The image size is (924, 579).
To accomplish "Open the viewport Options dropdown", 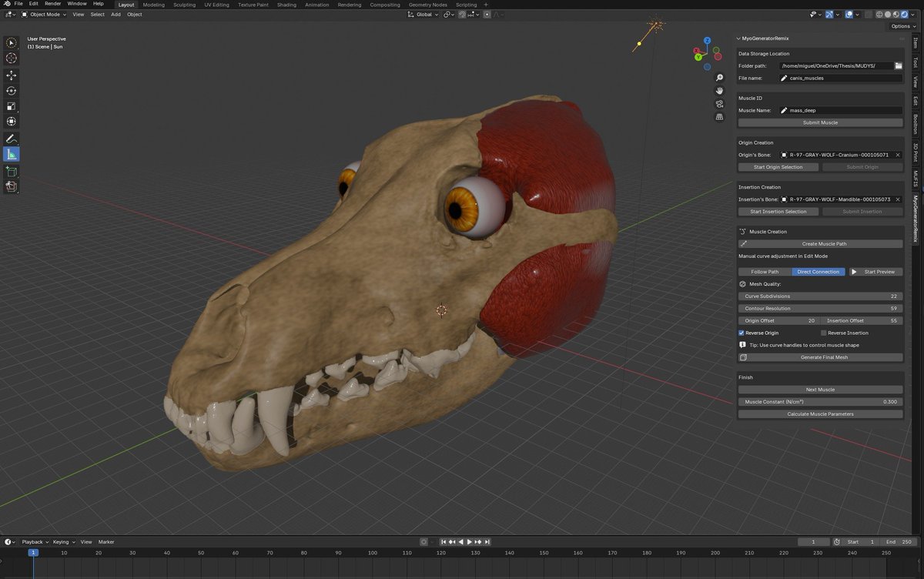I will (903, 26).
